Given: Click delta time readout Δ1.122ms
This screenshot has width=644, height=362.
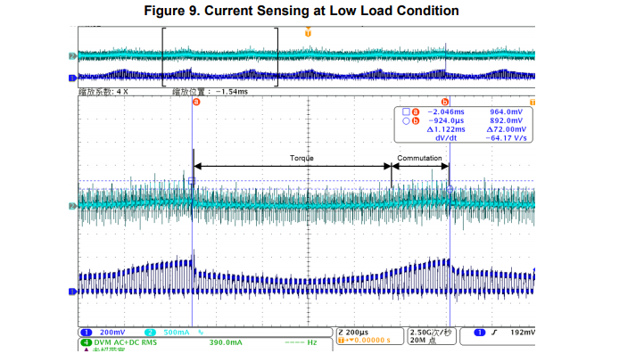Looking at the screenshot, I should coord(446,129).
